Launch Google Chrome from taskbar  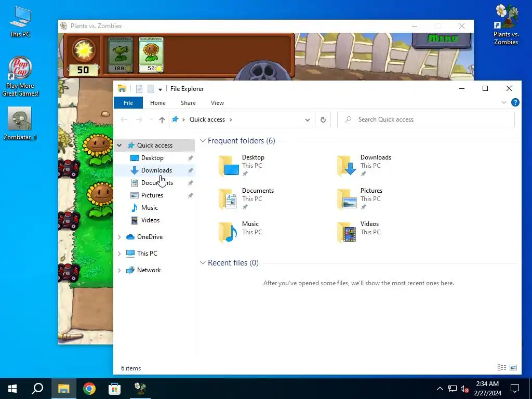(89, 389)
